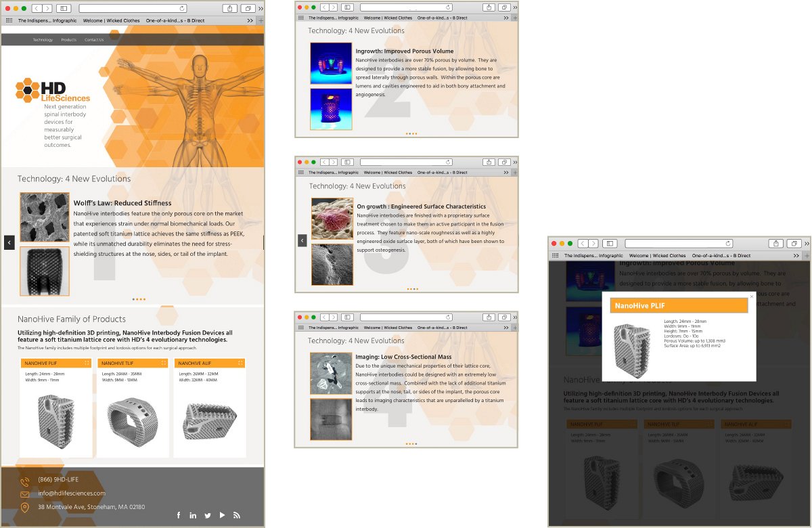
Task: Open the YouTube play icon in footer
Action: click(222, 516)
